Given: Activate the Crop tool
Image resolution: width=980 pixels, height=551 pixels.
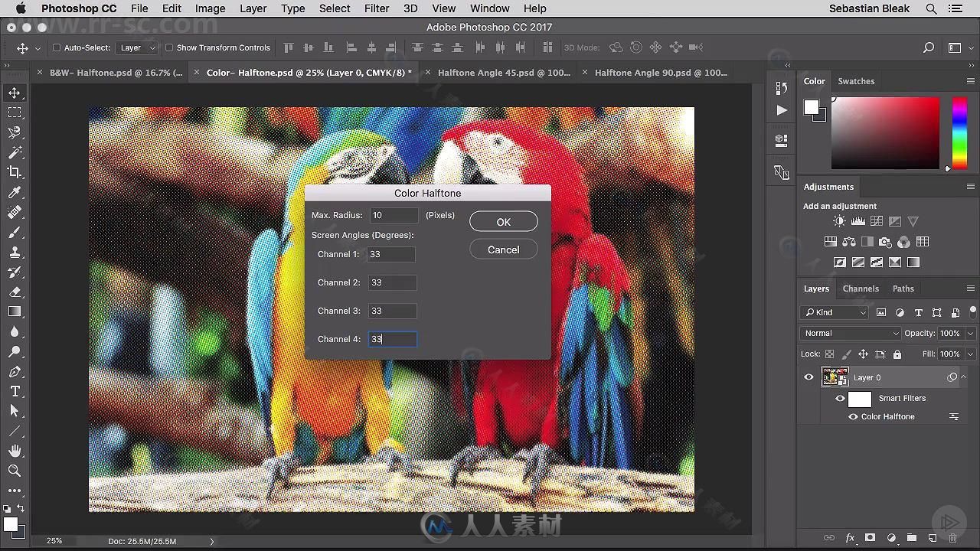Looking at the screenshot, I should [15, 172].
